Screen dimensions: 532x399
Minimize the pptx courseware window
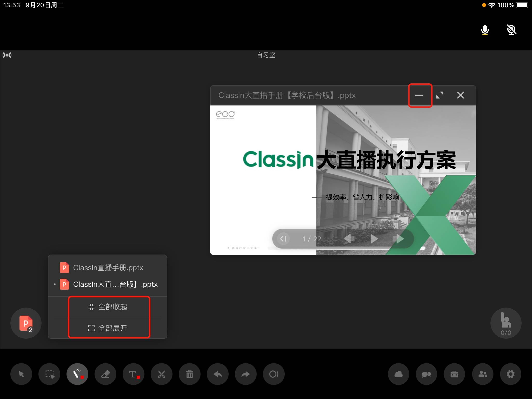click(x=419, y=95)
